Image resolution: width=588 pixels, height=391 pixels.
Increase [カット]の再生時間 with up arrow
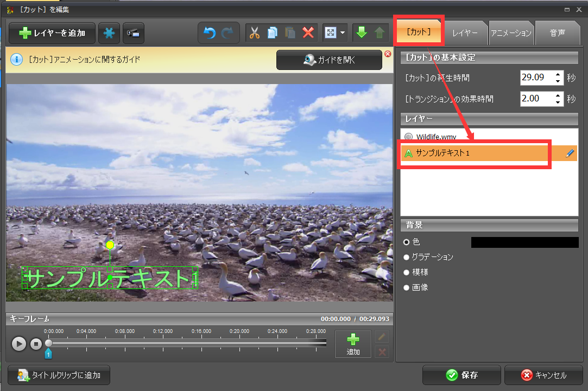tap(558, 74)
